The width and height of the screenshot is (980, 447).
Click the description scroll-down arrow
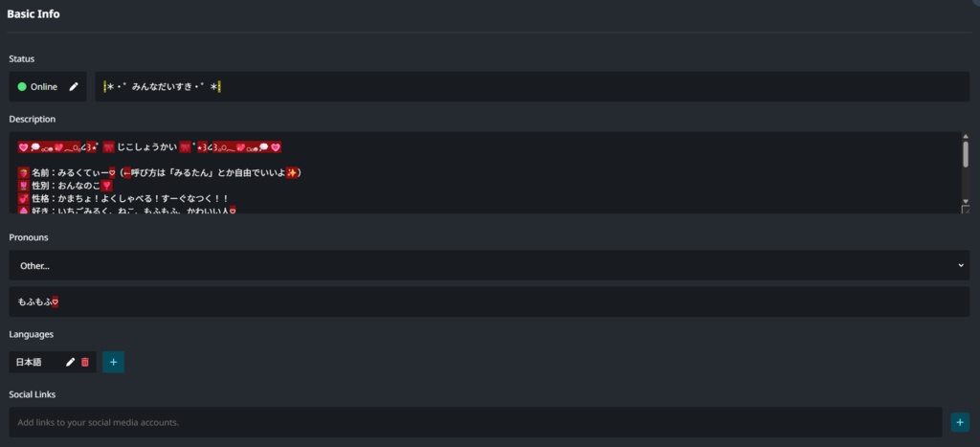click(965, 201)
